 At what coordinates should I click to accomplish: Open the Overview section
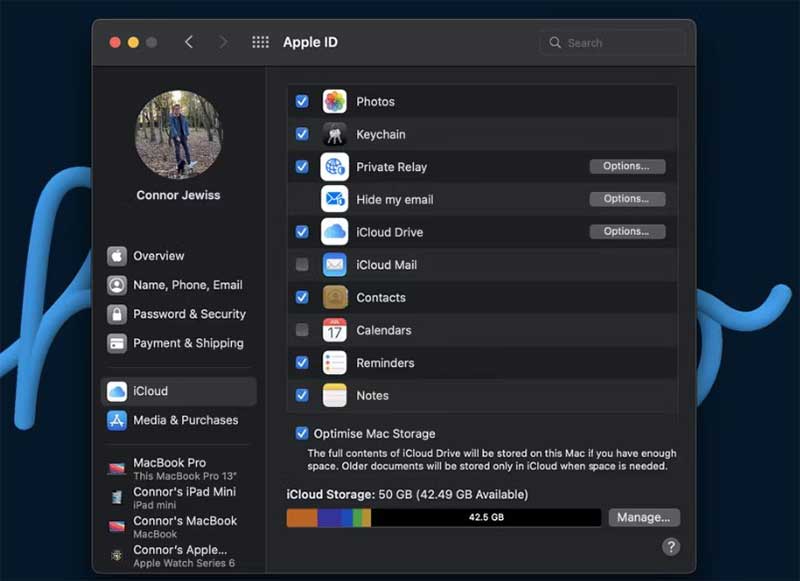(179, 256)
